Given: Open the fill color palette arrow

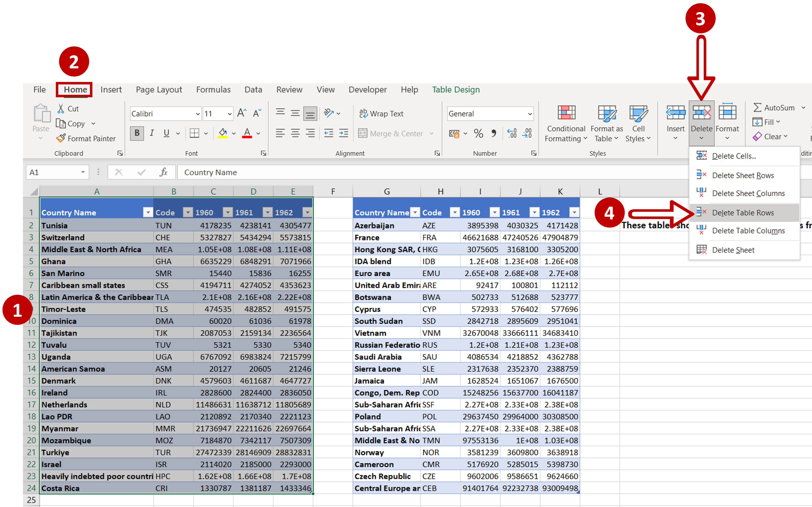Looking at the screenshot, I should pos(234,134).
